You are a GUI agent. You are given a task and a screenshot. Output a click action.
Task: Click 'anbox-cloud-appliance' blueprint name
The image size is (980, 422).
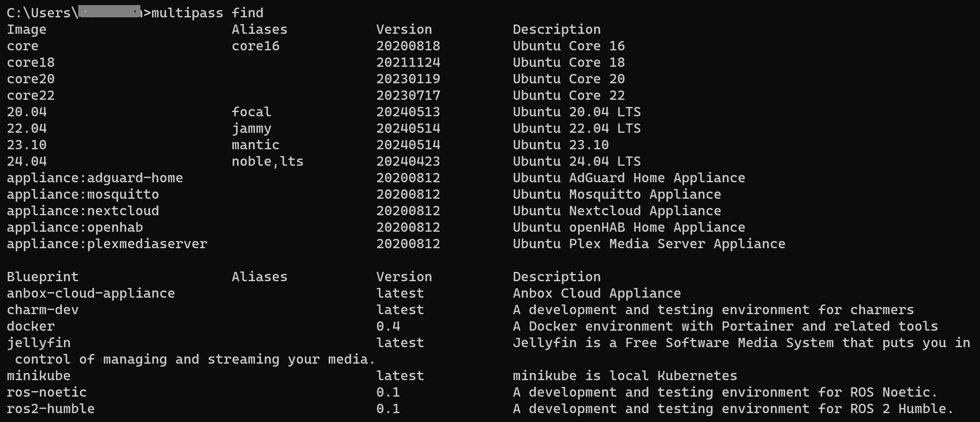pyautogui.click(x=91, y=293)
